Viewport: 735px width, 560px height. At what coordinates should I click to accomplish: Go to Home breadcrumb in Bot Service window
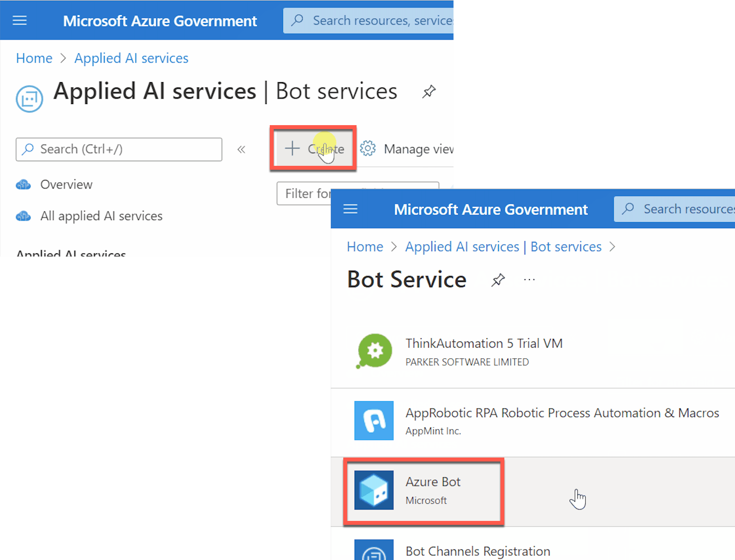click(x=365, y=247)
